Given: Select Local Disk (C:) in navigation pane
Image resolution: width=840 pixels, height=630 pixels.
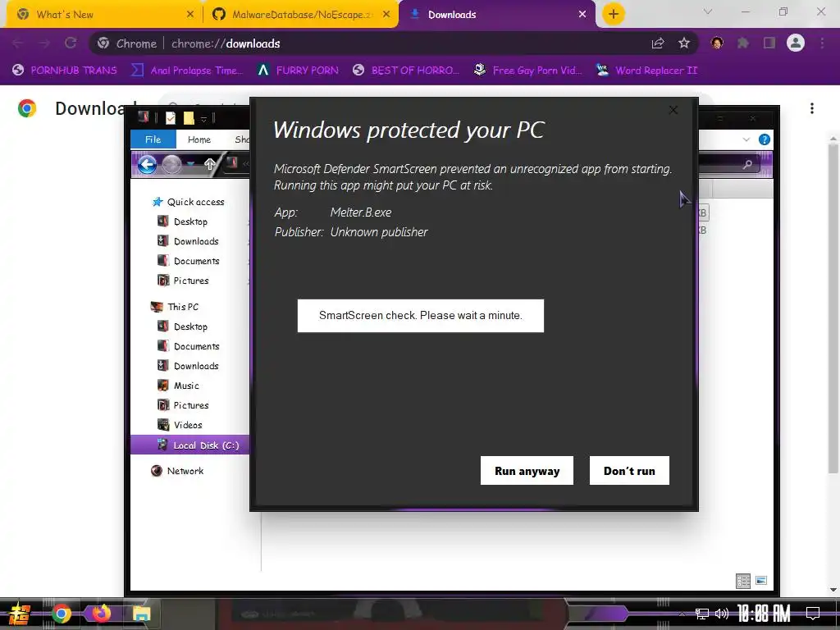Looking at the screenshot, I should (190, 445).
